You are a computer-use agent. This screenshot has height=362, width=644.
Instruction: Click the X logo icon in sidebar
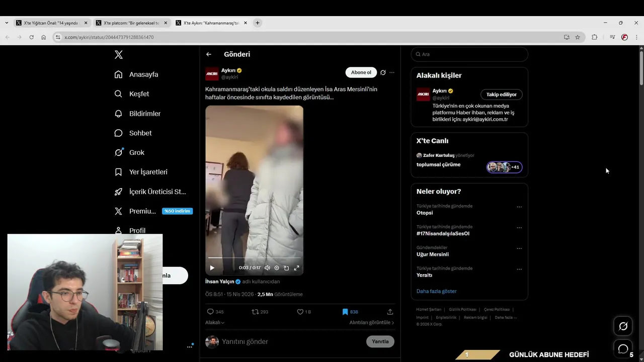point(118,55)
